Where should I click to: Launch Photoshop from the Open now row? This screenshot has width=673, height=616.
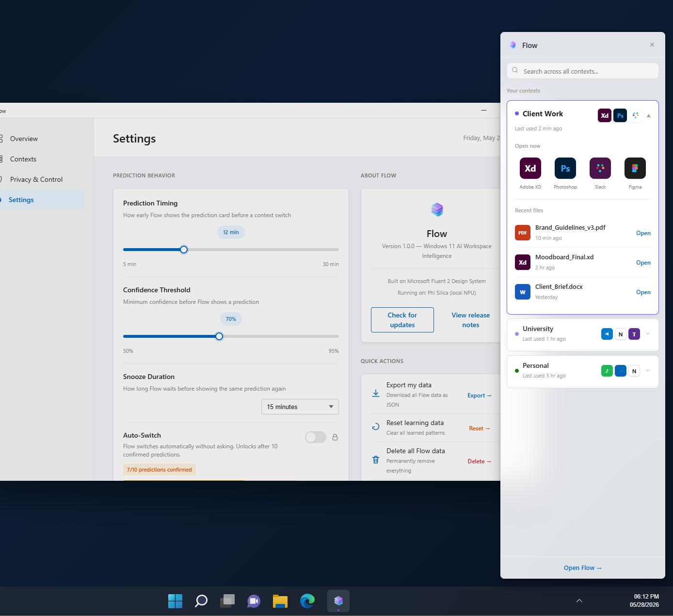pyautogui.click(x=565, y=168)
